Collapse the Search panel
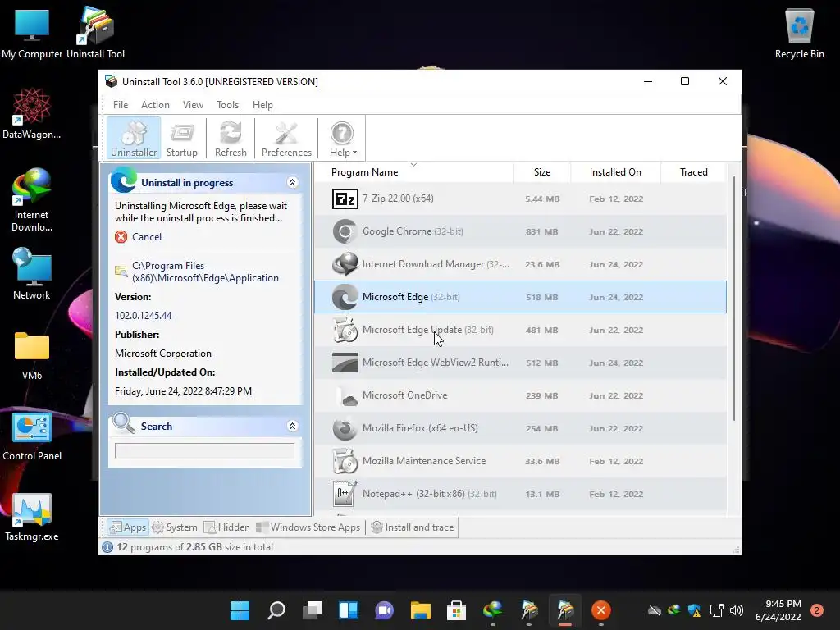This screenshot has height=630, width=840. (293, 426)
